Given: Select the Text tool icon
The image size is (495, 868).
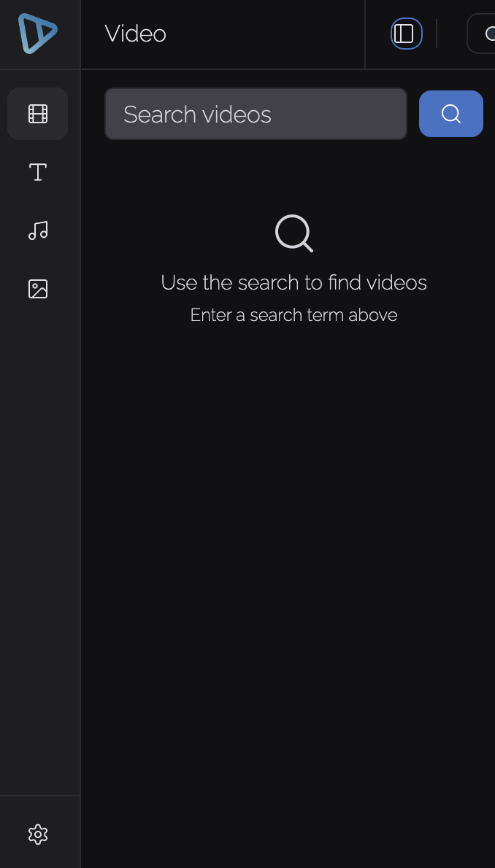Looking at the screenshot, I should coord(38,172).
